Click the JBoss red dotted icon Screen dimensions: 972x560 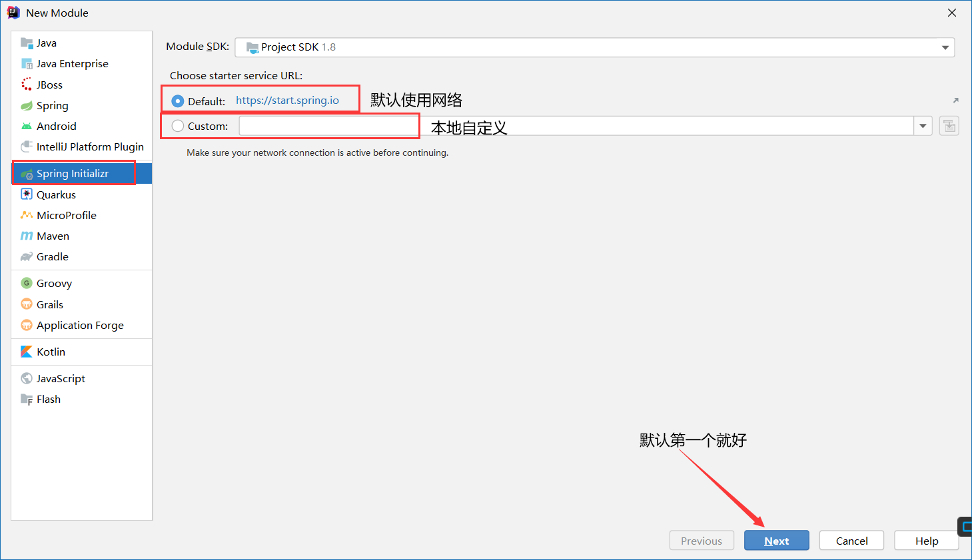tap(27, 85)
